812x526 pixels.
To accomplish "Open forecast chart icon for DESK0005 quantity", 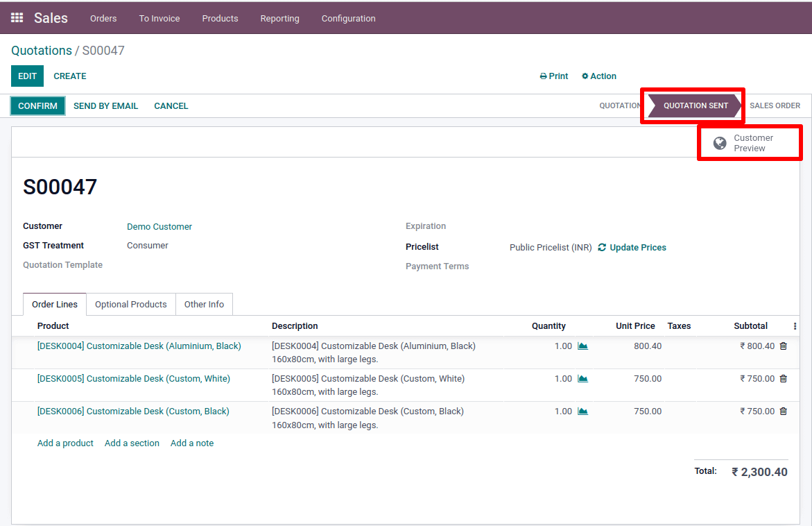I will pos(582,379).
